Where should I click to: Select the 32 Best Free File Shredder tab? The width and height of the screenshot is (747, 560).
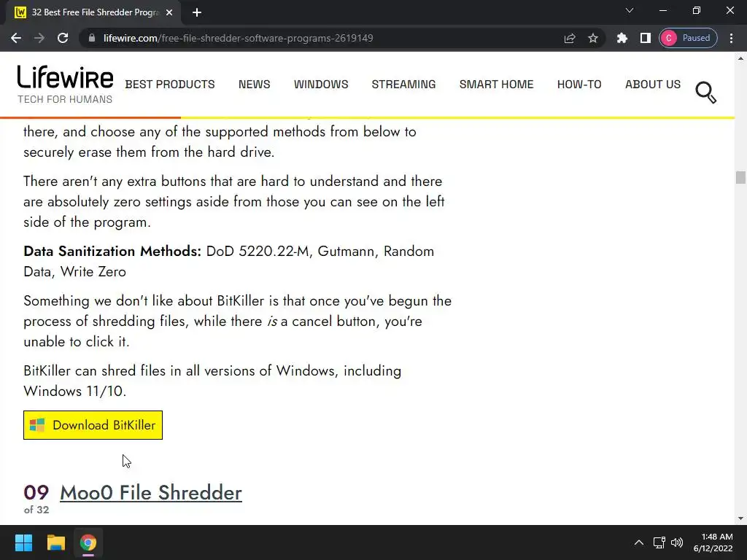pyautogui.click(x=93, y=13)
